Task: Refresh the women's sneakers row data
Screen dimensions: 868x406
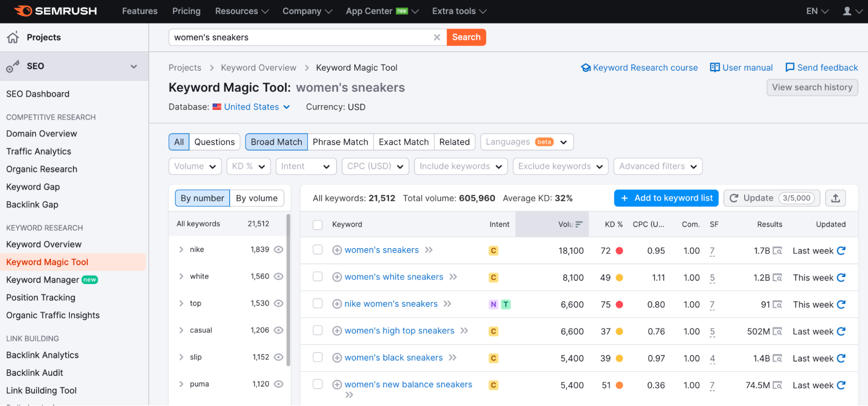Action: [841, 251]
